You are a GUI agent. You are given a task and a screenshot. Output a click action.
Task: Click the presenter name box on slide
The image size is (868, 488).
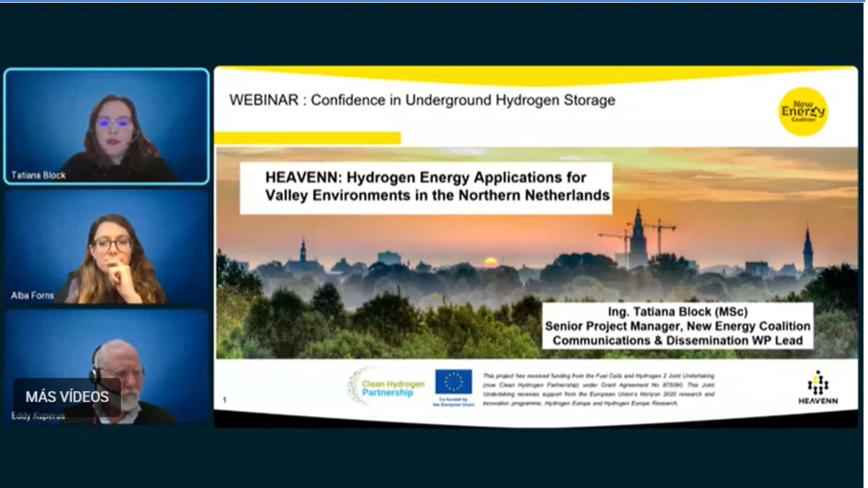(677, 326)
